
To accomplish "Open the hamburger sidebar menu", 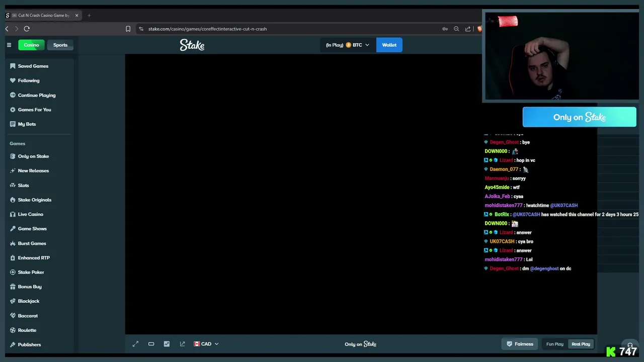I will (9, 45).
